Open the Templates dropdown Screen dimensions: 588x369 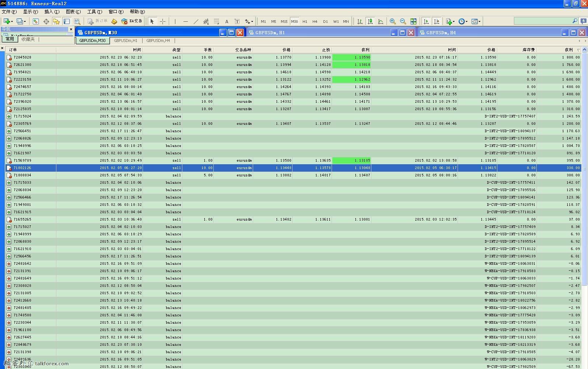click(x=476, y=21)
